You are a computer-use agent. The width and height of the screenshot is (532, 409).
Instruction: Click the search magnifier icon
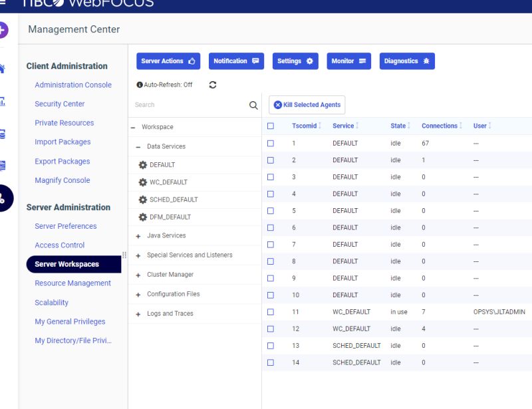tap(253, 104)
